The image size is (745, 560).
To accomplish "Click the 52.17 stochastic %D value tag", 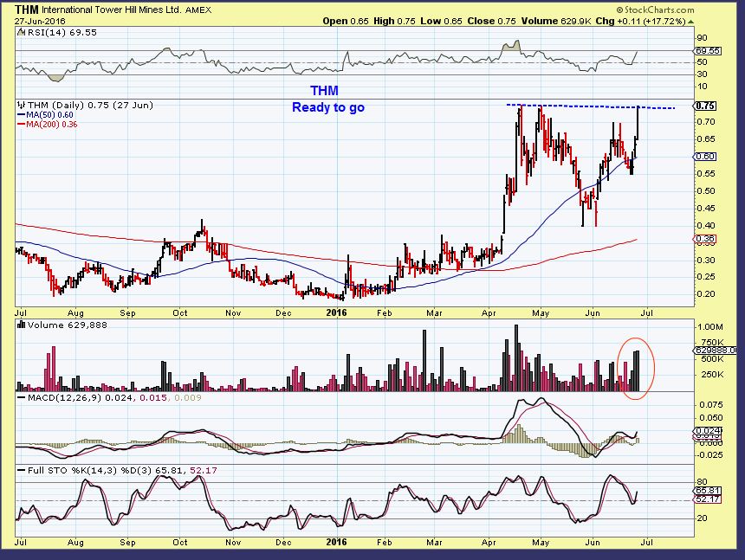I will 708,499.
